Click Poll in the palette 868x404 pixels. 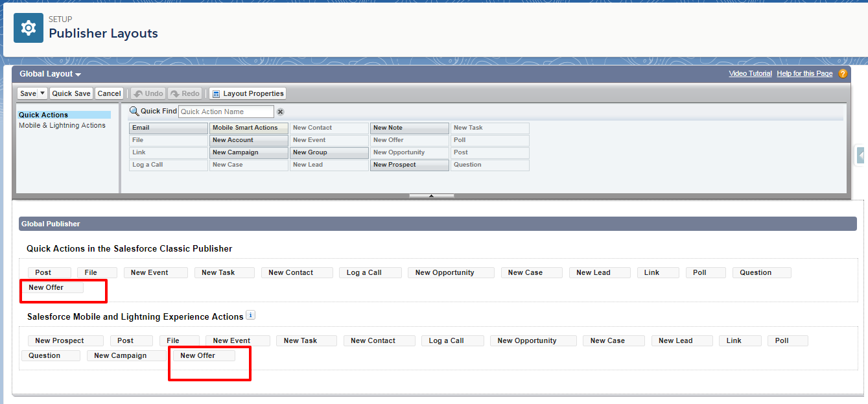coord(490,140)
